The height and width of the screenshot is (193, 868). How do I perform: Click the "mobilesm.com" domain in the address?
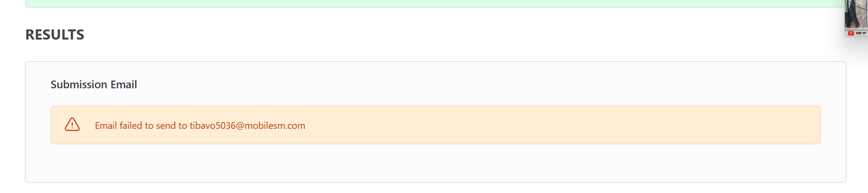tap(275, 125)
